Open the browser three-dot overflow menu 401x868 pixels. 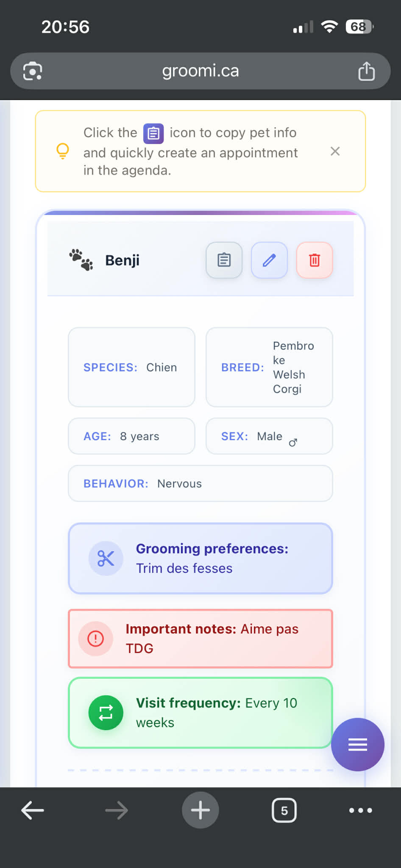point(360,810)
